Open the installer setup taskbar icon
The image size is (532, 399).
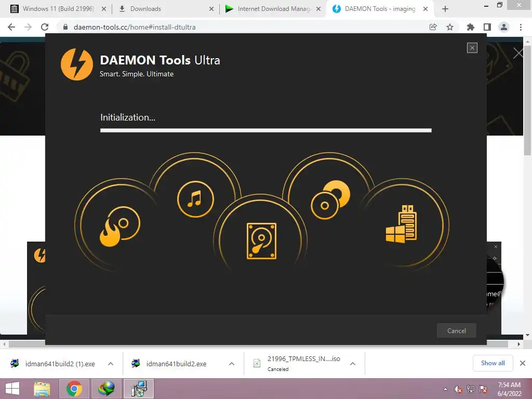(139, 389)
